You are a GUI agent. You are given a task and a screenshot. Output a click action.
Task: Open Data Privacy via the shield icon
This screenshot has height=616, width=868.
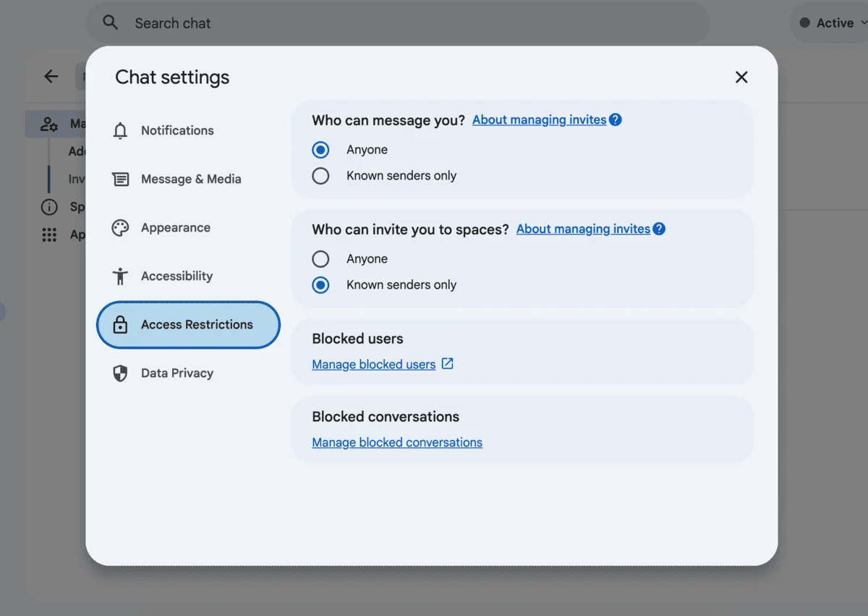(120, 373)
